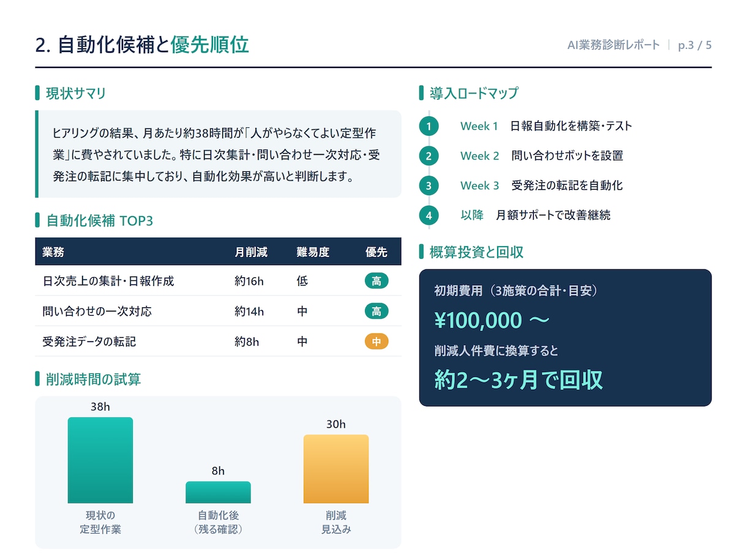Click roadmap step circle number 3
This screenshot has width=747, height=560.
pyautogui.click(x=429, y=185)
